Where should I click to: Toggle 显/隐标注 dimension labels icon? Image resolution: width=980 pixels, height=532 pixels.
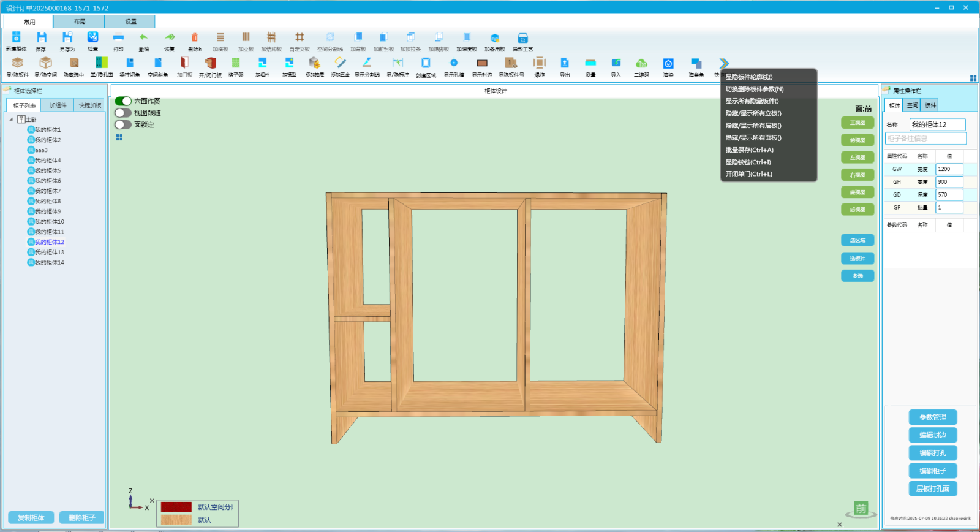[398, 63]
